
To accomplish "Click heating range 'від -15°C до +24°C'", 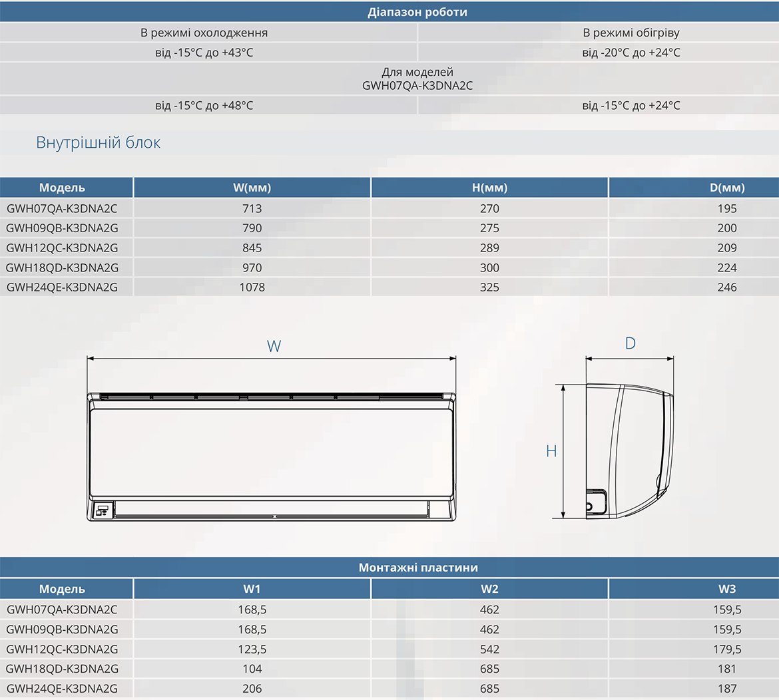I will coord(631,105).
